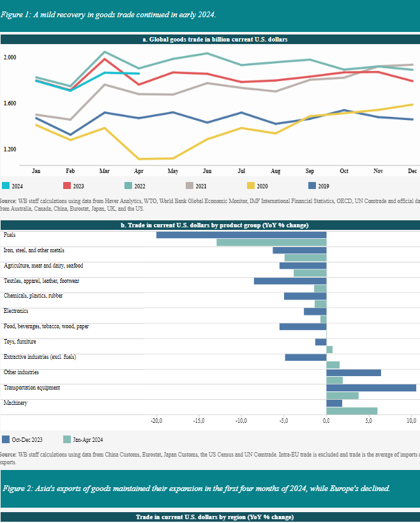Click the Figure 1 caption heading
This screenshot has width=420, height=523.
109,14
